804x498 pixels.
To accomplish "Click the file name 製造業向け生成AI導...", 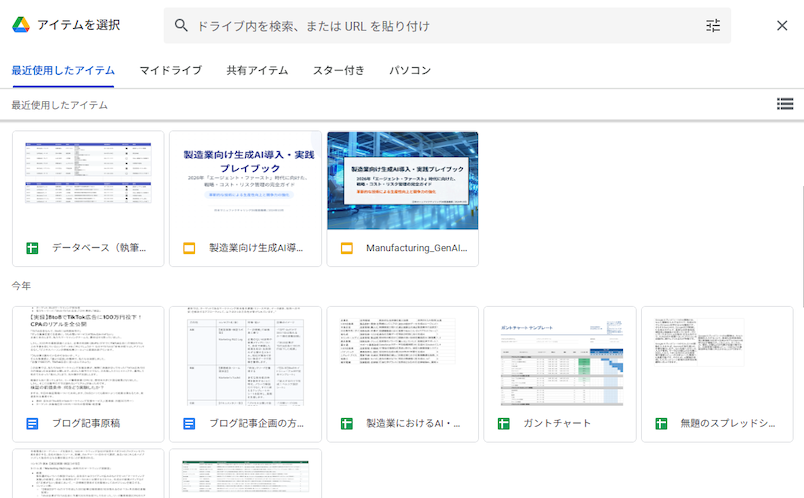I will click(x=256, y=248).
